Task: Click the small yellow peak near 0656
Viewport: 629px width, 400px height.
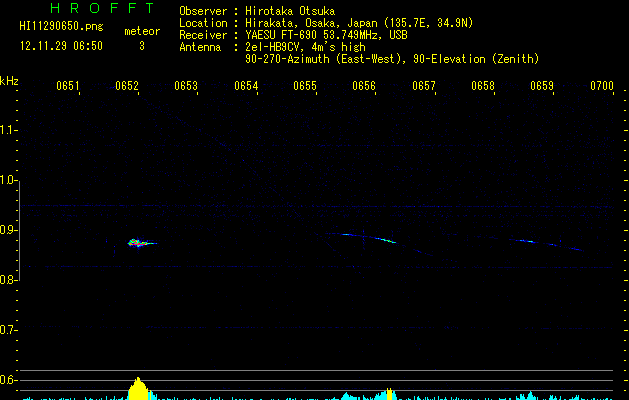Action: (389, 394)
